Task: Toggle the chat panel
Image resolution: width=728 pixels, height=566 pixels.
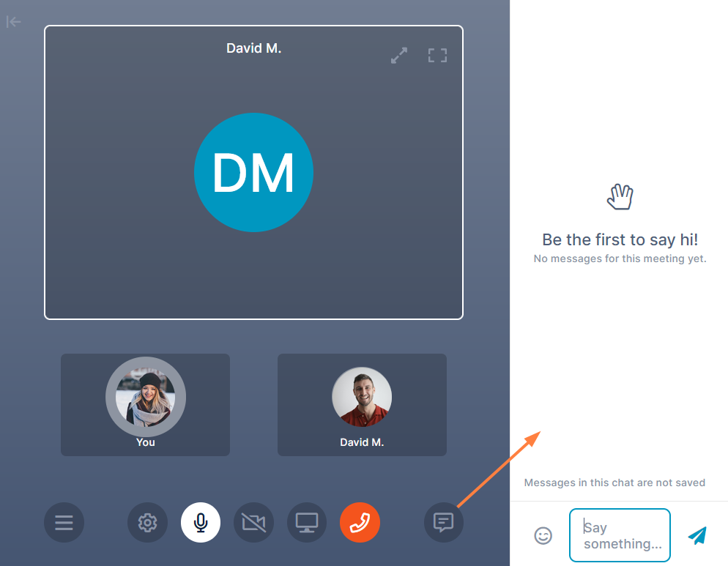Action: (x=443, y=522)
